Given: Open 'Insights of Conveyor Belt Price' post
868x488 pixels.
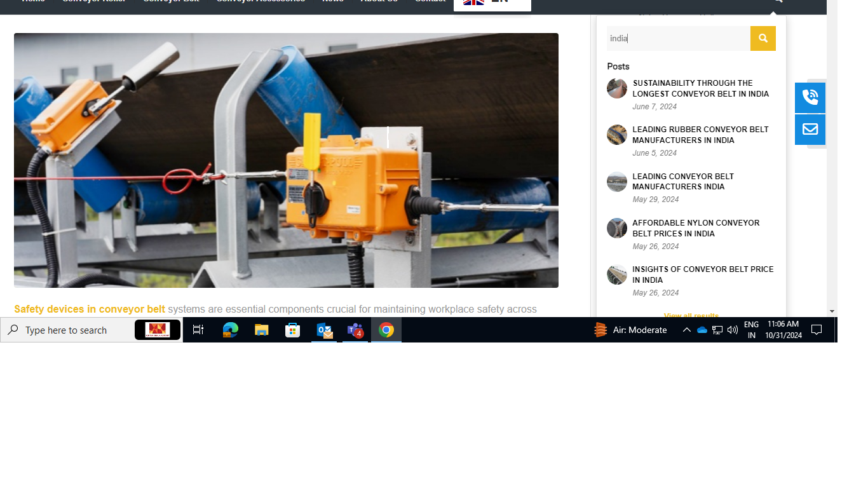Looking at the screenshot, I should 703,274.
